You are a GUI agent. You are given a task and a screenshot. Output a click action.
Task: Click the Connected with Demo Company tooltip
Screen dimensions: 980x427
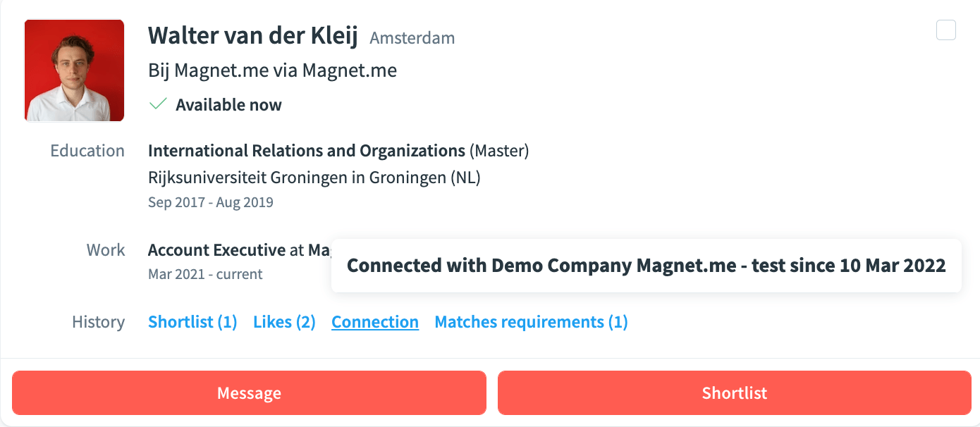tap(647, 266)
